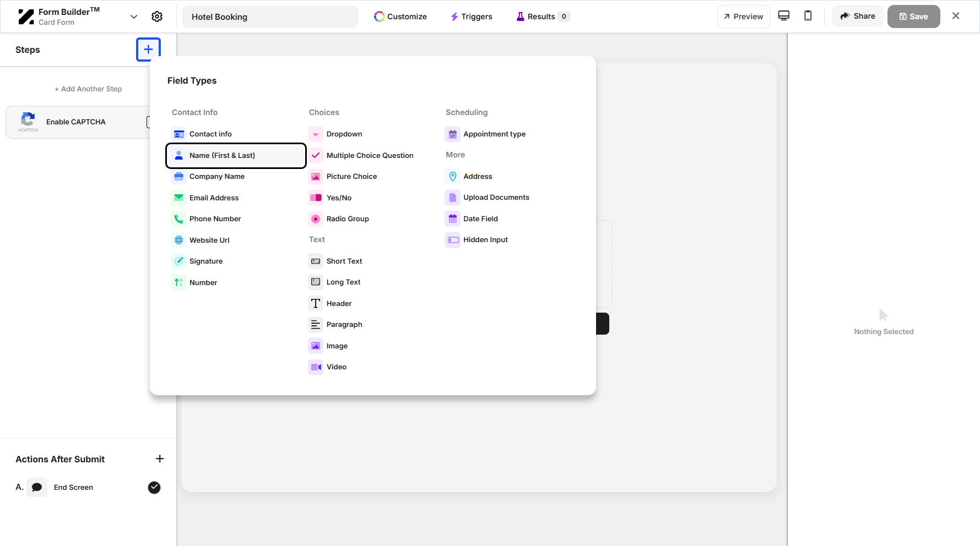Screen dimensions: 980x546
Task: Click the plus button beside Steps
Action: (x=148, y=50)
